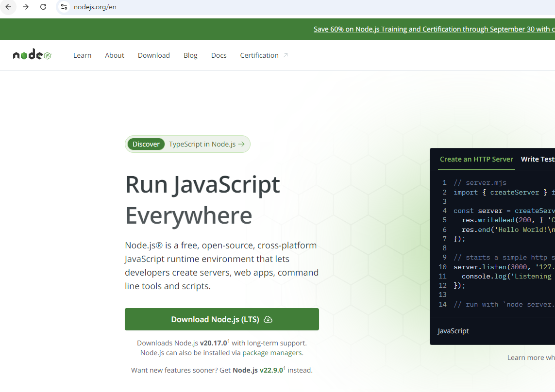
Task: Open the package managers link
Action: coord(272,353)
